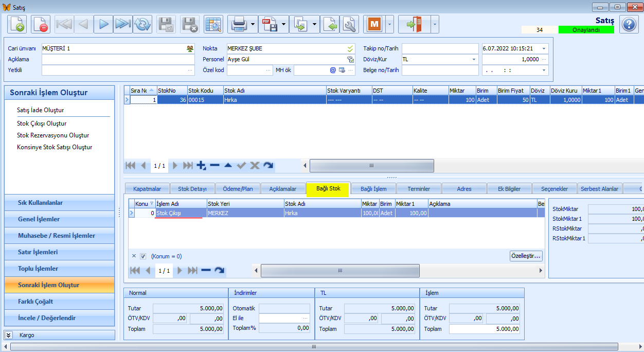This screenshot has width=644, height=352.
Task: Open the date-time 6.07.2022 dropdown
Action: coord(544,48)
